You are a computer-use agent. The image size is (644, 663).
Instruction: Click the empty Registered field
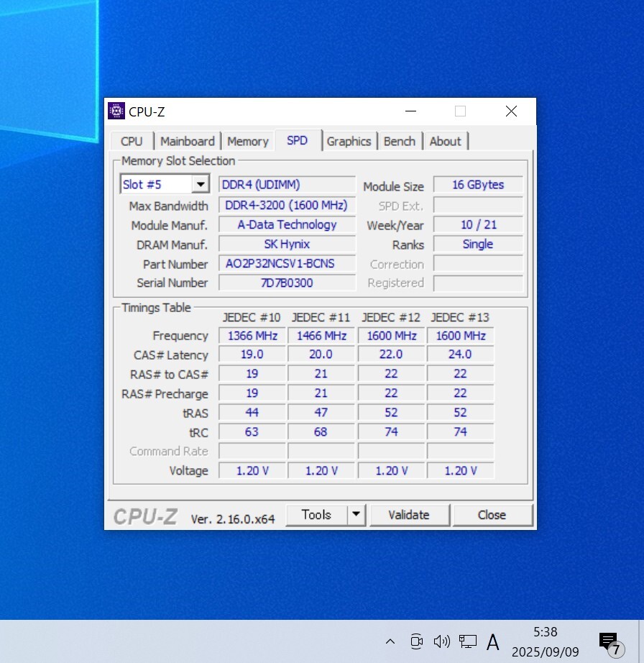[478, 283]
